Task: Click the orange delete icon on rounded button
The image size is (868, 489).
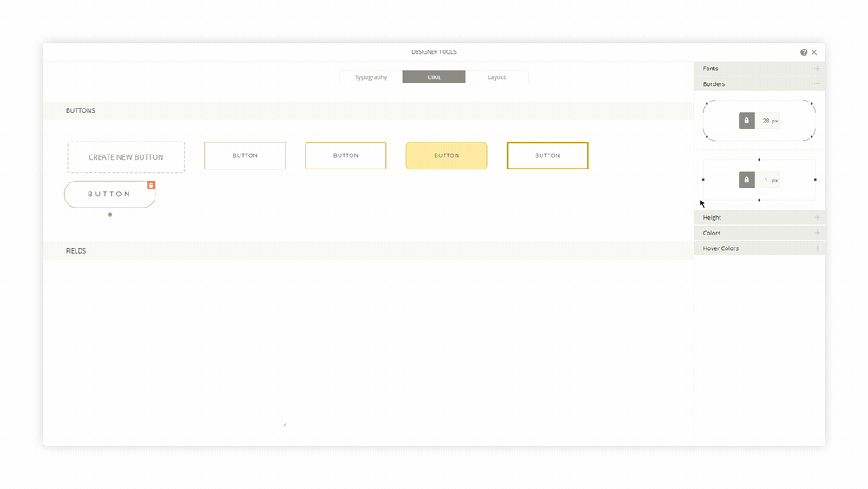Action: 151,185
